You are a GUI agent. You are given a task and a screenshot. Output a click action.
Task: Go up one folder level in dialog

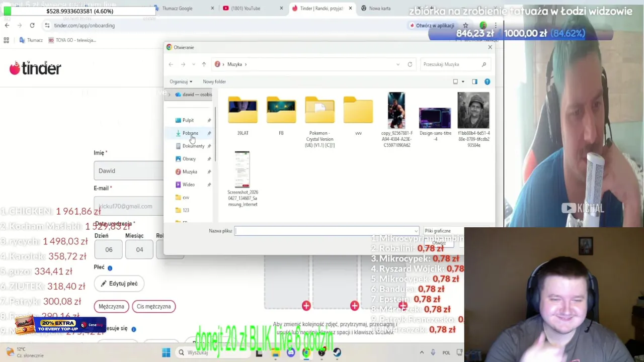point(204,64)
